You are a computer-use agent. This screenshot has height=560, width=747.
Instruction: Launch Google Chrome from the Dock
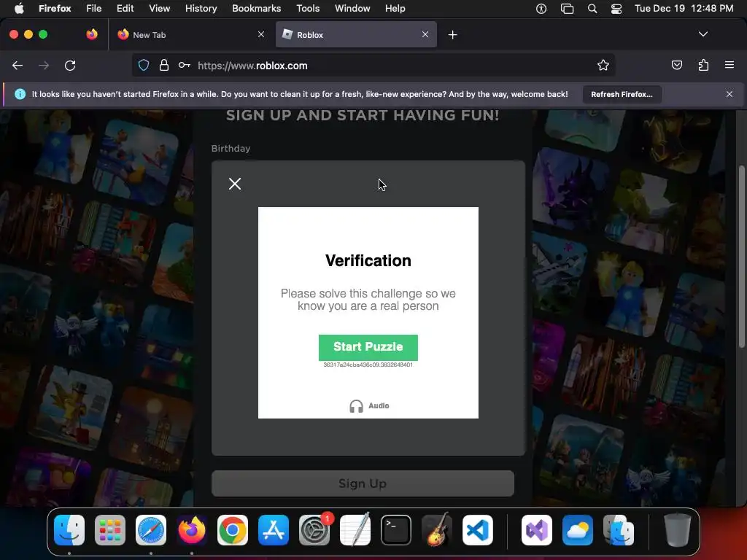coord(233,530)
